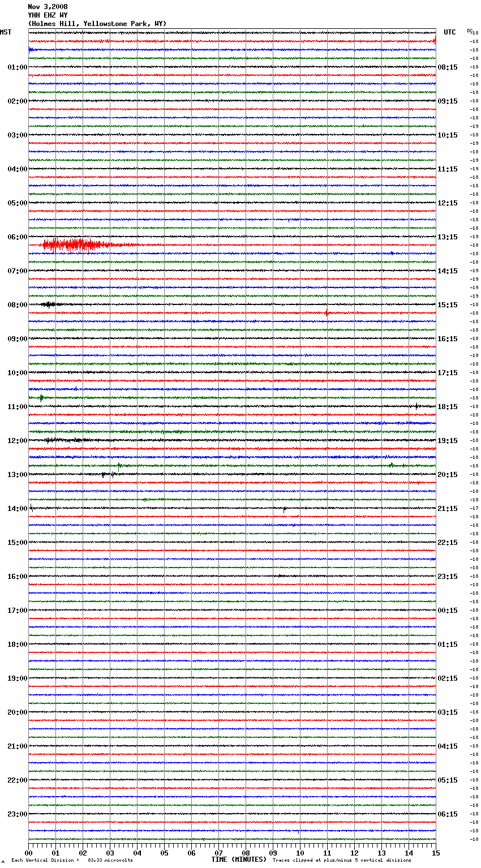Click the "15:15" UTC row label
Screen dimensions: 481x868
[448, 305]
